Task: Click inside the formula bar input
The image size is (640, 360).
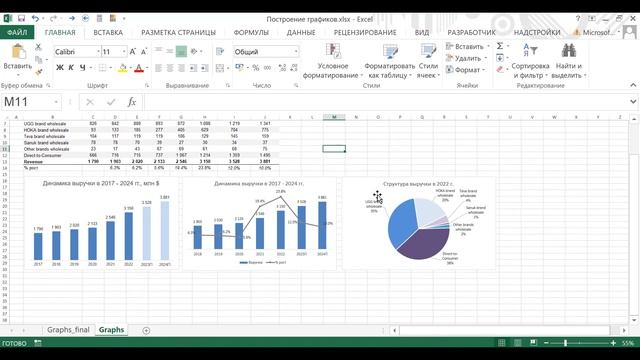Action: pyautogui.click(x=386, y=102)
